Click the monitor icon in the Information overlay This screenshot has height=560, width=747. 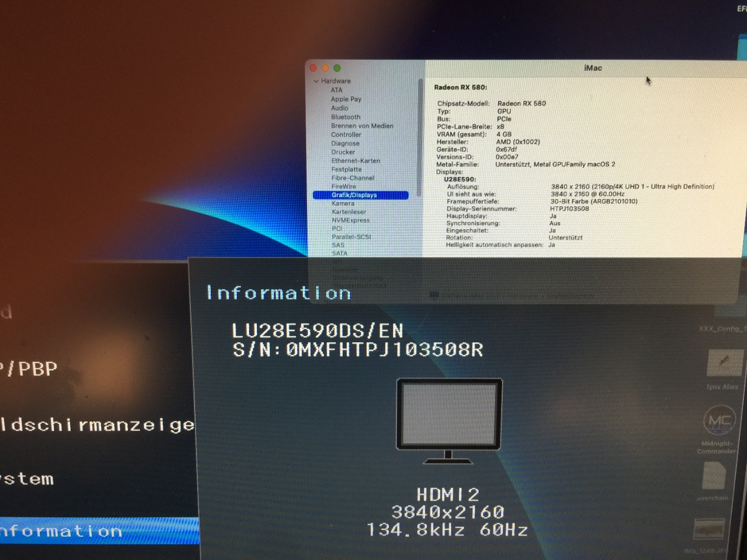pos(449,421)
